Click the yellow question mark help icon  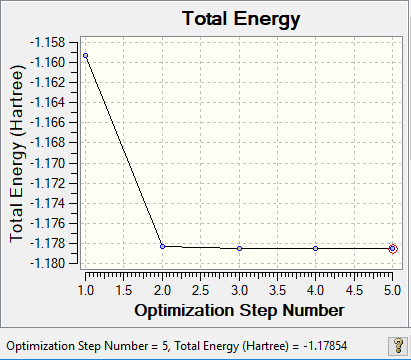pyautogui.click(x=398, y=346)
